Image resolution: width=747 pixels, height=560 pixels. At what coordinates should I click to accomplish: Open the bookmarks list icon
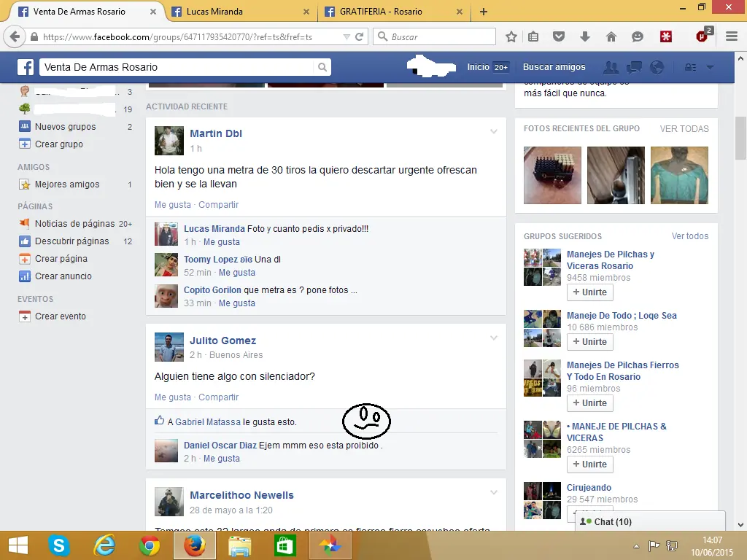point(533,36)
